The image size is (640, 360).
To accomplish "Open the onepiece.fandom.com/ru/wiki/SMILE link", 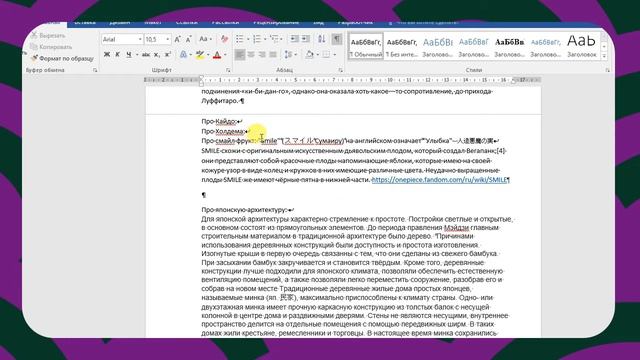I will pyautogui.click(x=440, y=180).
